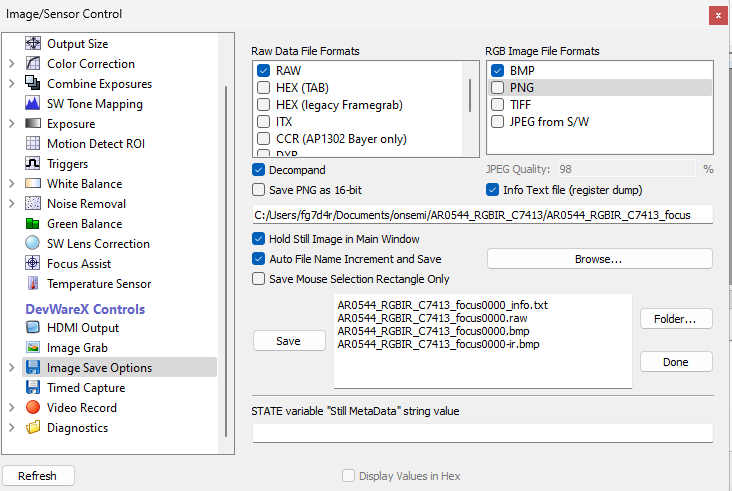732x491 pixels.
Task: Click the Image Grab picture icon
Action: pos(32,348)
